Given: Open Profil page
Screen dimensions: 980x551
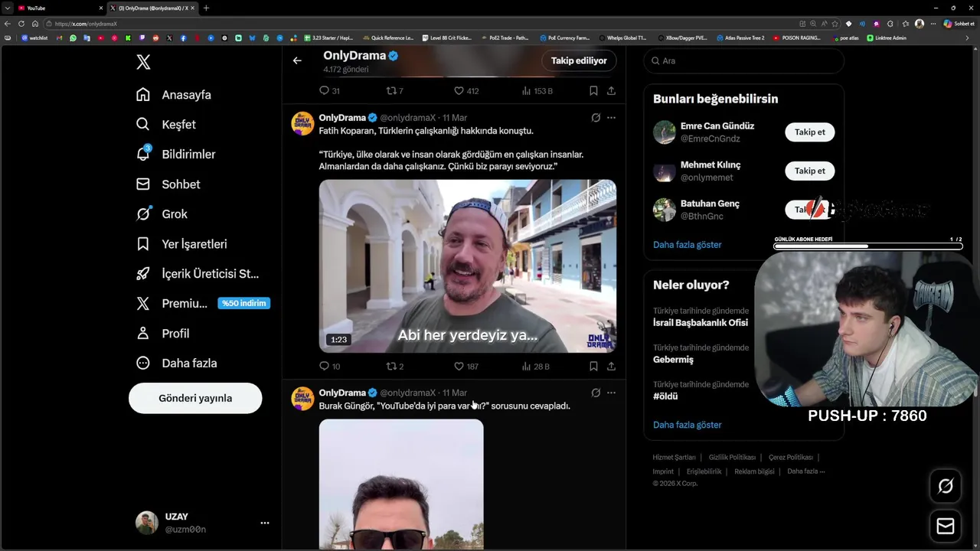Looking at the screenshot, I should (x=162, y=334).
